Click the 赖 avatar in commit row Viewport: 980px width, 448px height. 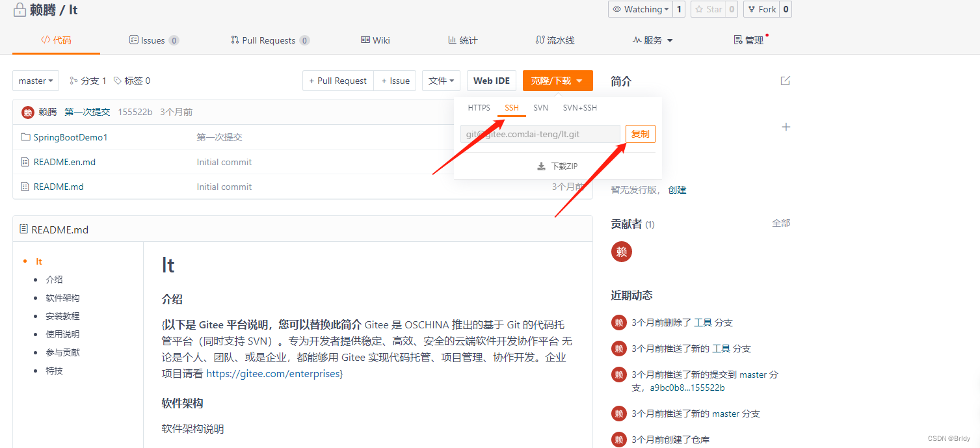coord(28,112)
